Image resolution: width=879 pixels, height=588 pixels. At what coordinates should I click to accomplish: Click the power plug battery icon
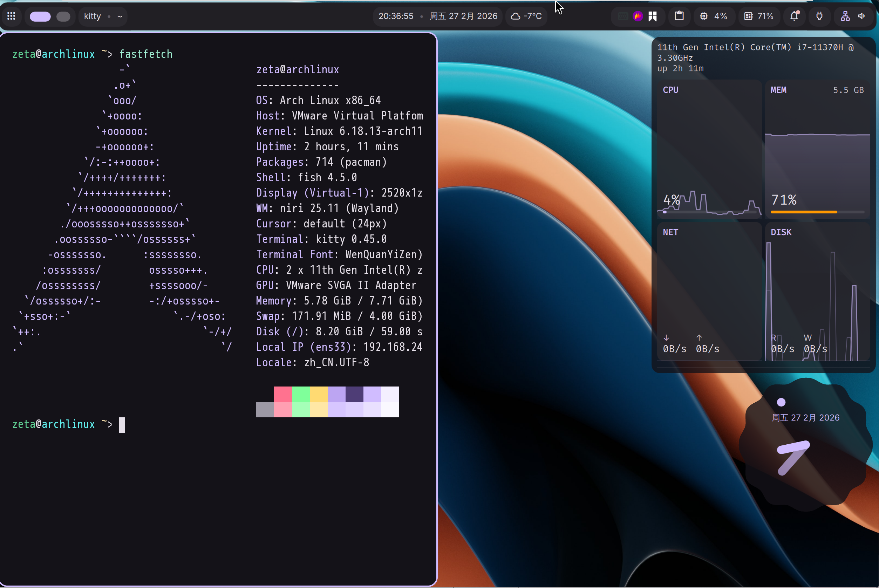coord(819,16)
